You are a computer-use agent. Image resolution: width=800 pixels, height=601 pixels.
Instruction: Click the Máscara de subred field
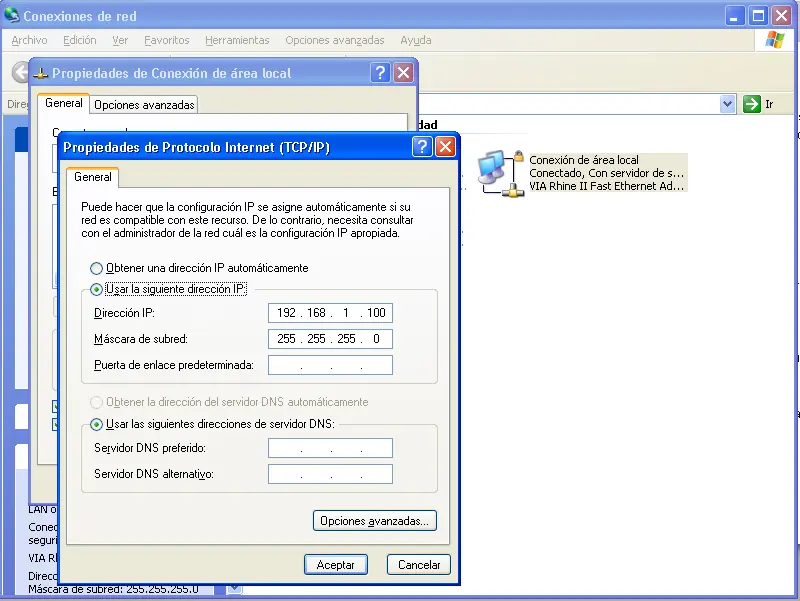coord(330,339)
